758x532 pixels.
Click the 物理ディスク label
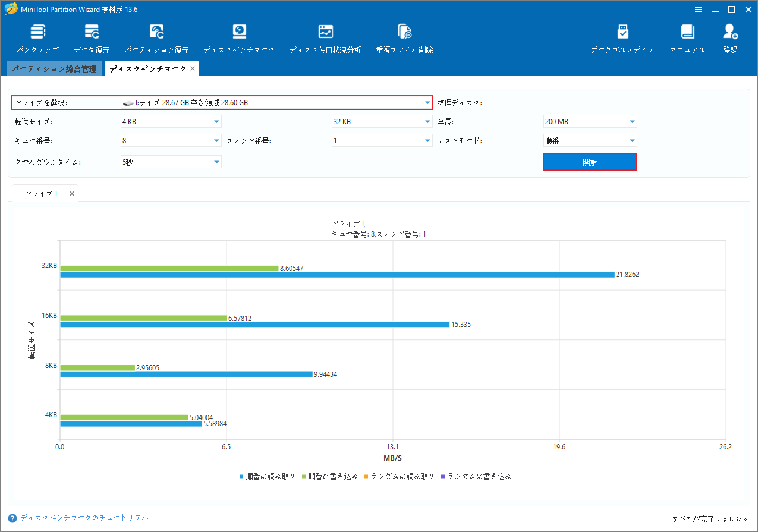[x=459, y=103]
